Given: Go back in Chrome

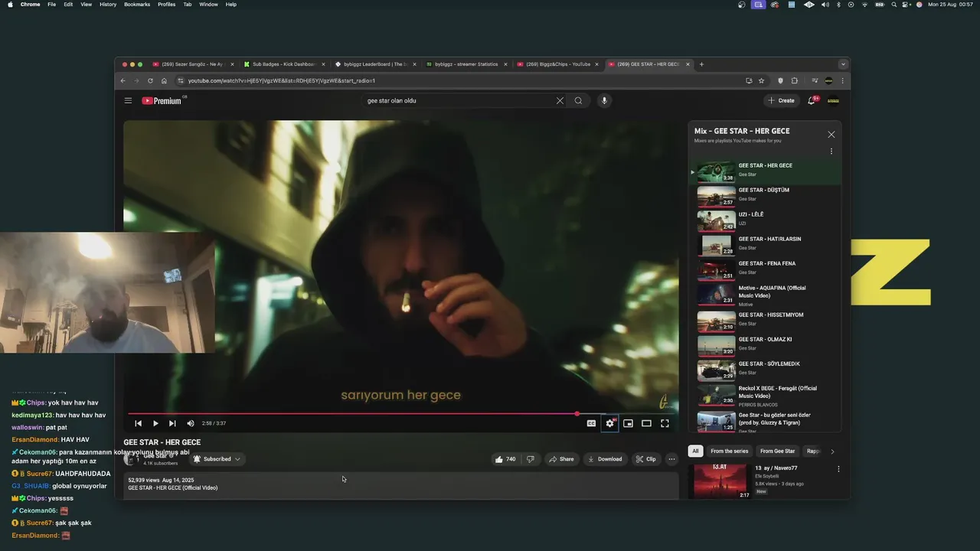Looking at the screenshot, I should click(122, 80).
